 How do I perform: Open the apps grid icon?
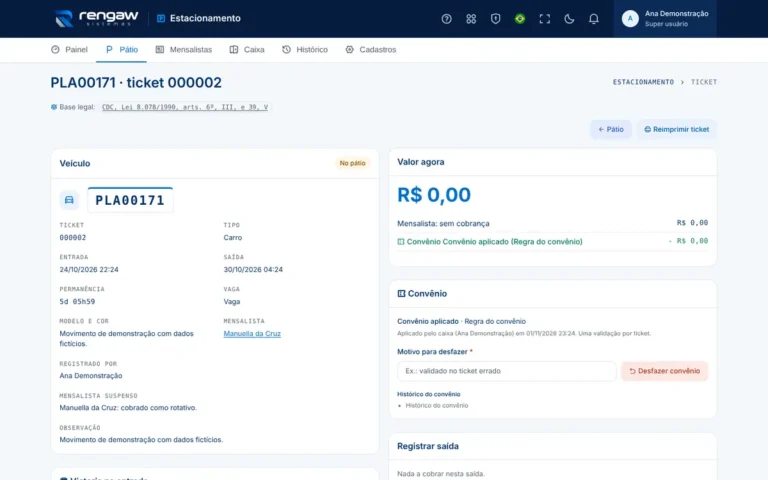click(471, 19)
